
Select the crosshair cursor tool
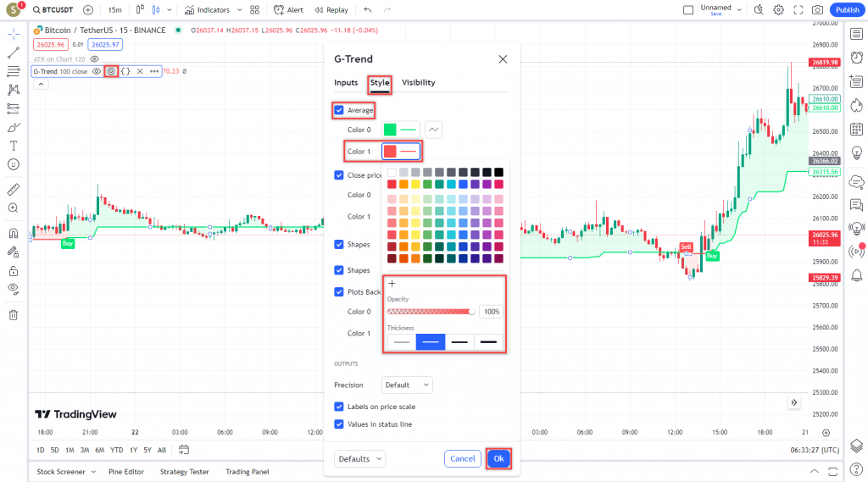tap(14, 35)
